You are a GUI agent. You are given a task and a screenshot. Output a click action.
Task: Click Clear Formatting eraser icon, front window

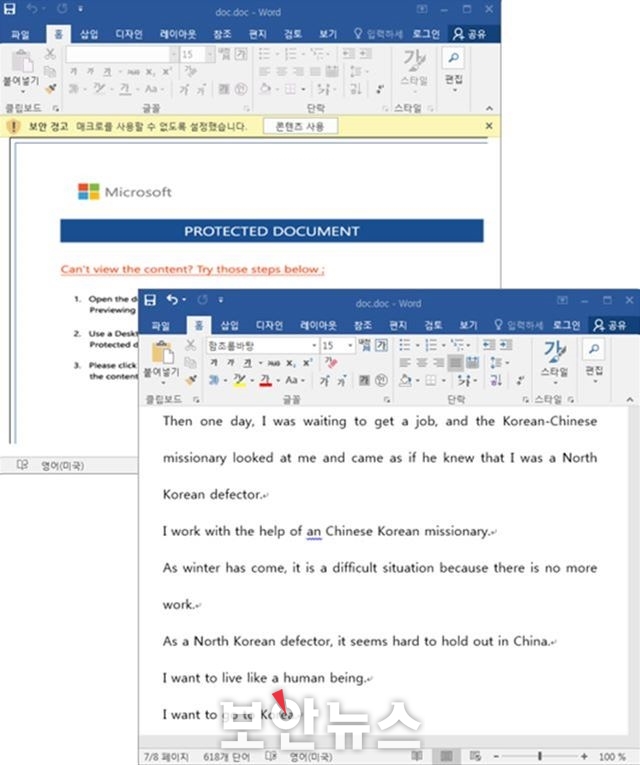330,362
